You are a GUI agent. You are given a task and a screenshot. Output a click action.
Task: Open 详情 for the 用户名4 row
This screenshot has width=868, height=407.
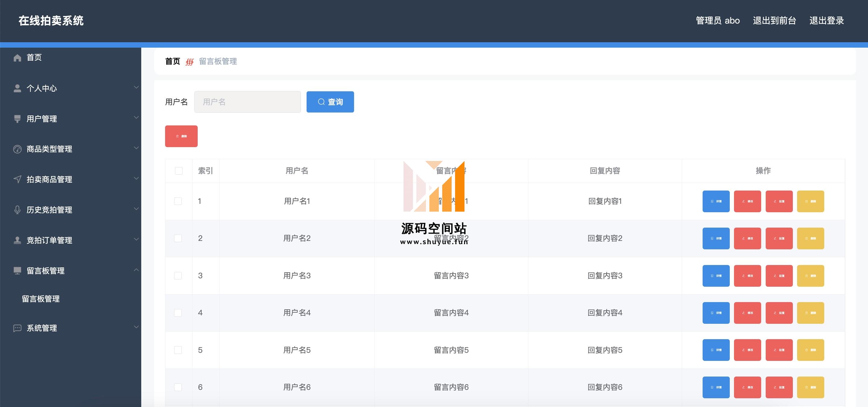[x=716, y=313]
